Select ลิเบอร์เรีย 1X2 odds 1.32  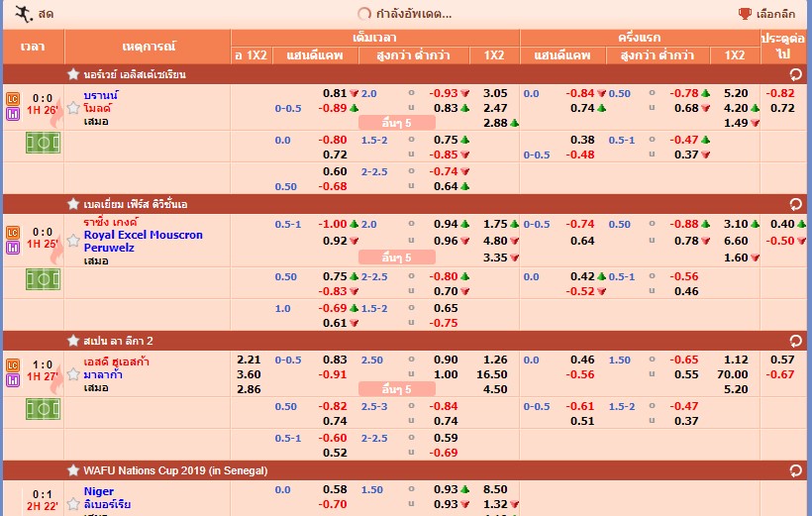pyautogui.click(x=495, y=504)
